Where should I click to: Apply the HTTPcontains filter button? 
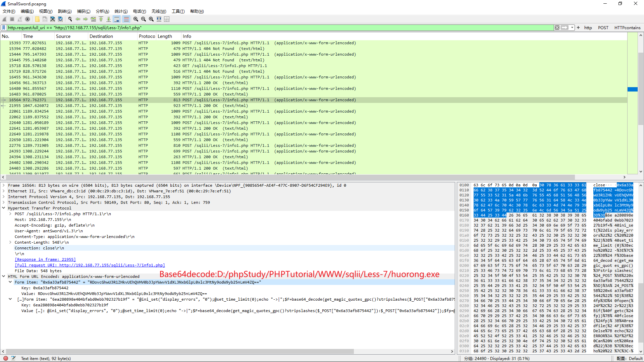(627, 28)
